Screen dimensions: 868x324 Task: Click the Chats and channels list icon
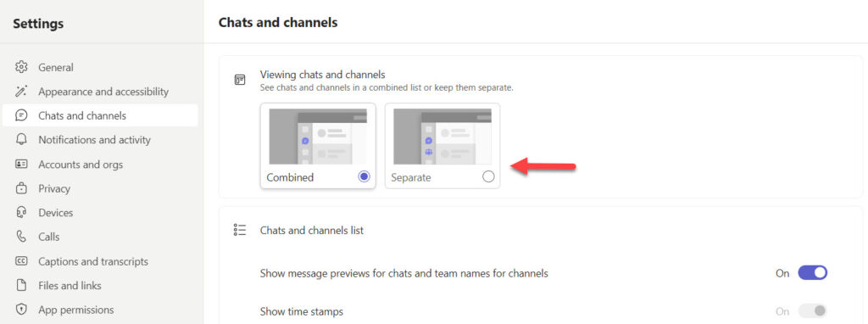(x=240, y=231)
